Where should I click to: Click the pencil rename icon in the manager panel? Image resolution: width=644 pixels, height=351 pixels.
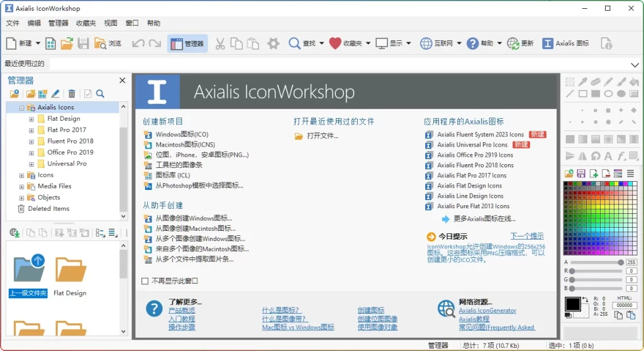coord(55,94)
